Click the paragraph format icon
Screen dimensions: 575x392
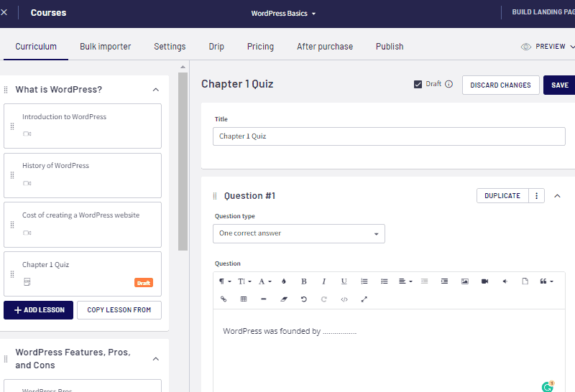[x=225, y=281]
